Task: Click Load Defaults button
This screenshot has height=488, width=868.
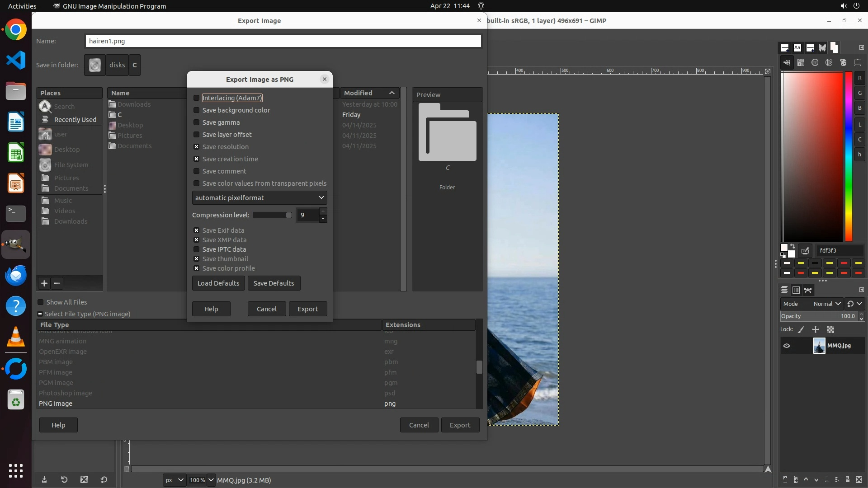Action: click(x=218, y=283)
